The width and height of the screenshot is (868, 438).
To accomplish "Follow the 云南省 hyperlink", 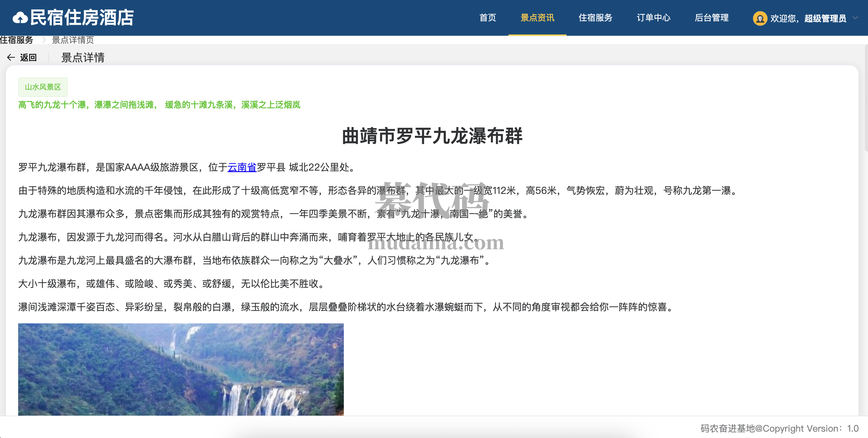I will tap(242, 167).
